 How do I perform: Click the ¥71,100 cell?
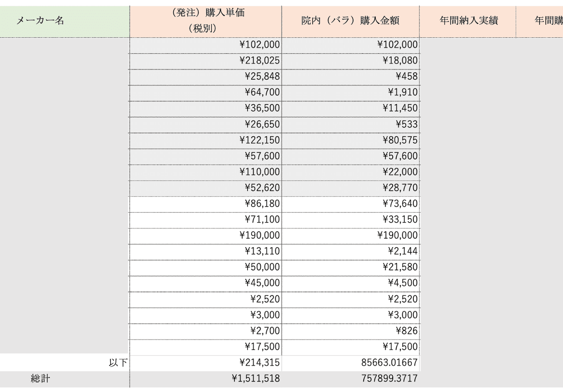(206, 220)
